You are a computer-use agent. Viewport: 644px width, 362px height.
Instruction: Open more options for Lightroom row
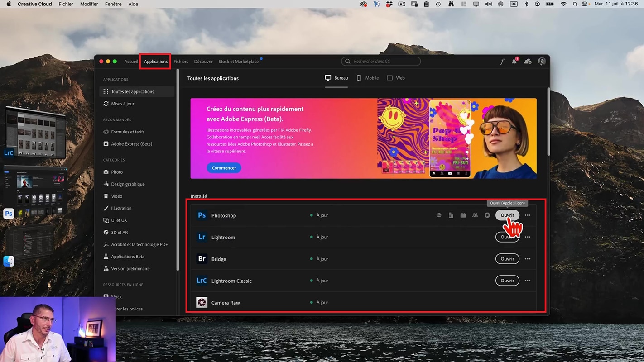528,237
